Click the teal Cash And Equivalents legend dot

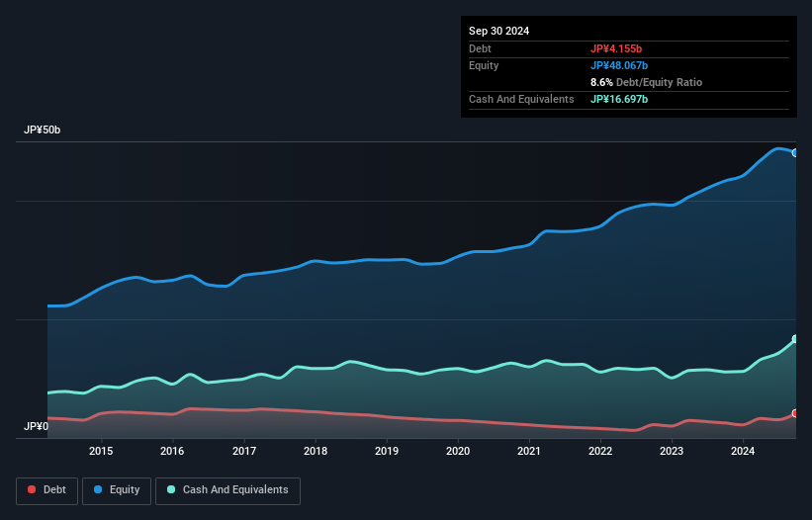click(x=171, y=489)
